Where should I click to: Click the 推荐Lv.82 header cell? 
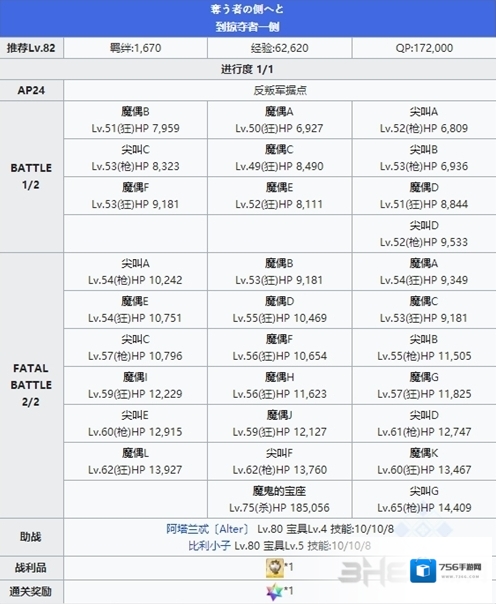point(31,48)
